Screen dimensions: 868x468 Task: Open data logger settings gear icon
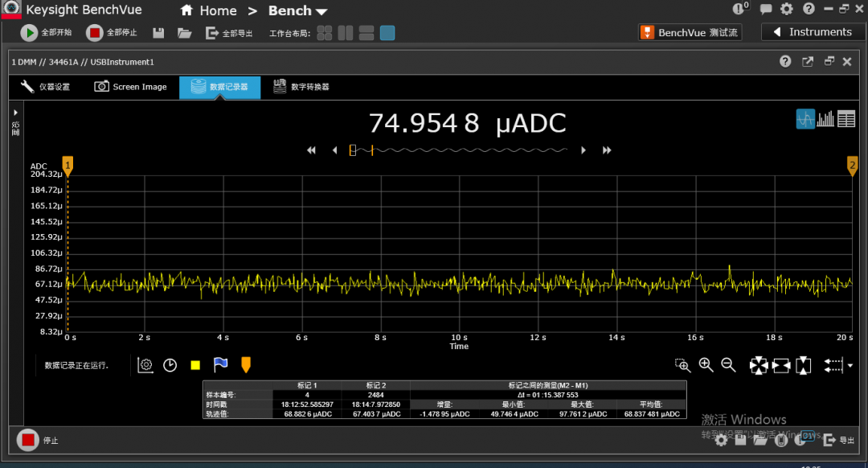coord(145,365)
